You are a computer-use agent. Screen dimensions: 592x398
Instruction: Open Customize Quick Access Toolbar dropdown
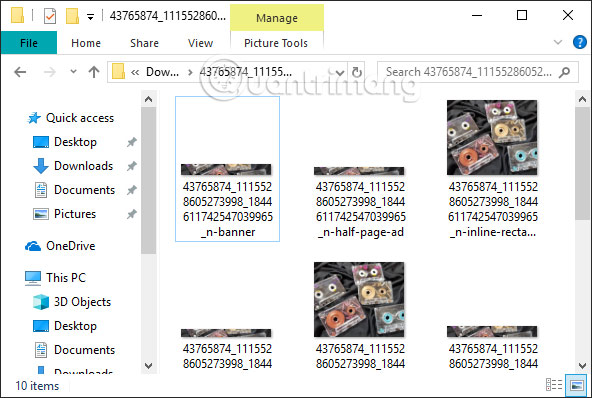click(91, 17)
